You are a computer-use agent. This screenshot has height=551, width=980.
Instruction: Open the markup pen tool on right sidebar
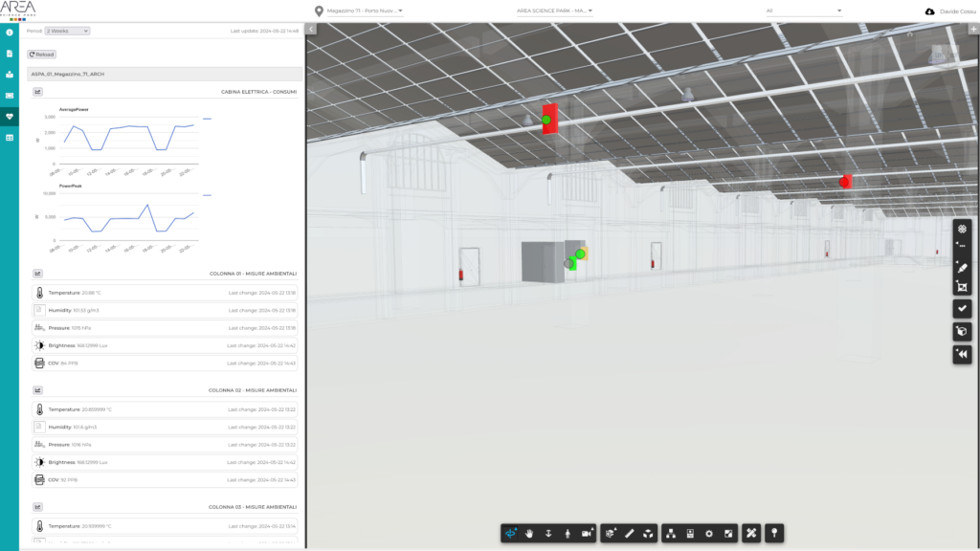click(962, 266)
